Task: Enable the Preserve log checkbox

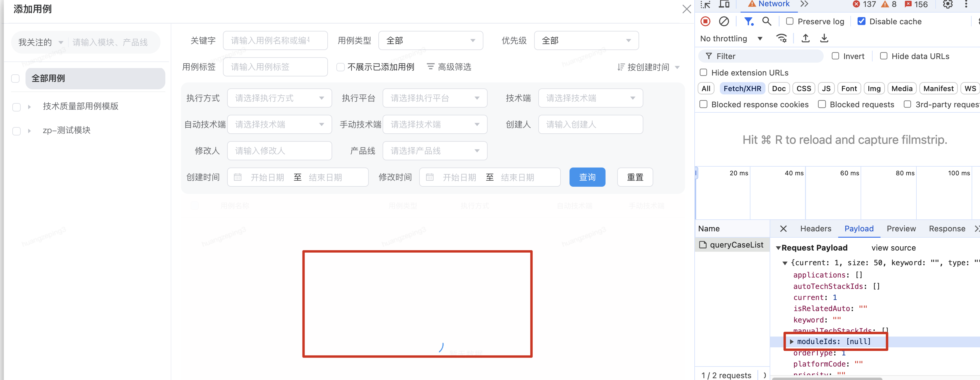Action: [x=790, y=21]
